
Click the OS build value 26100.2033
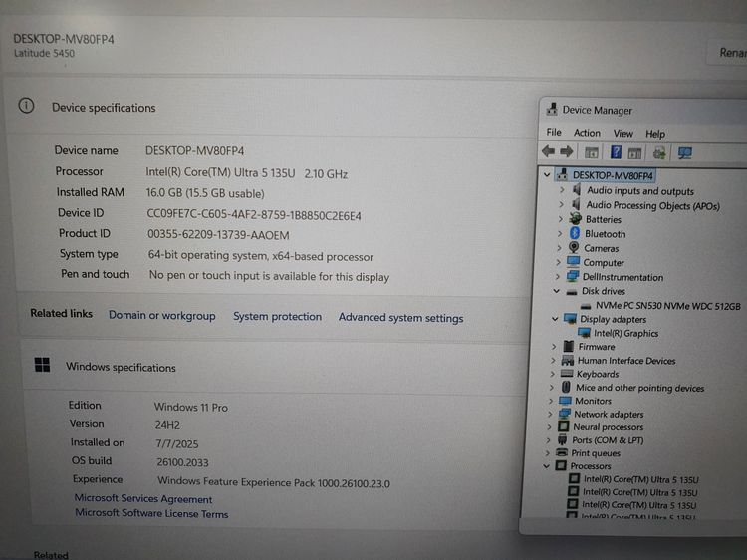(182, 462)
